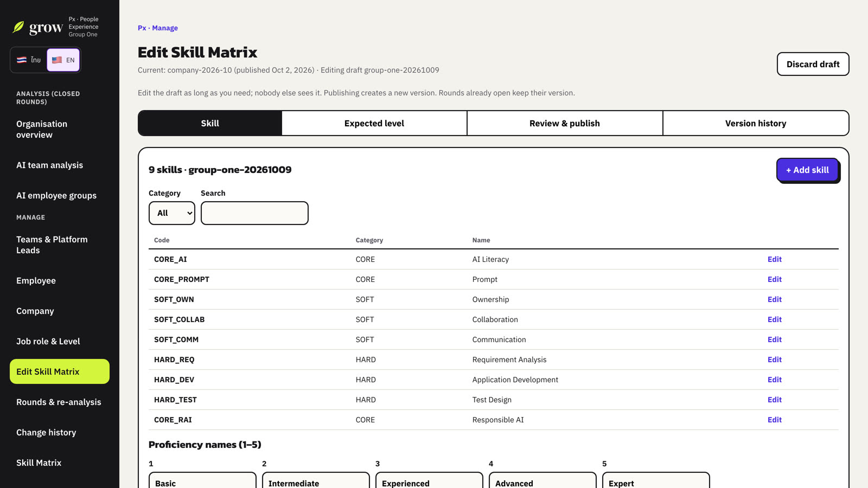
Task: Open the Category dropdown set to All
Action: pyautogui.click(x=172, y=213)
